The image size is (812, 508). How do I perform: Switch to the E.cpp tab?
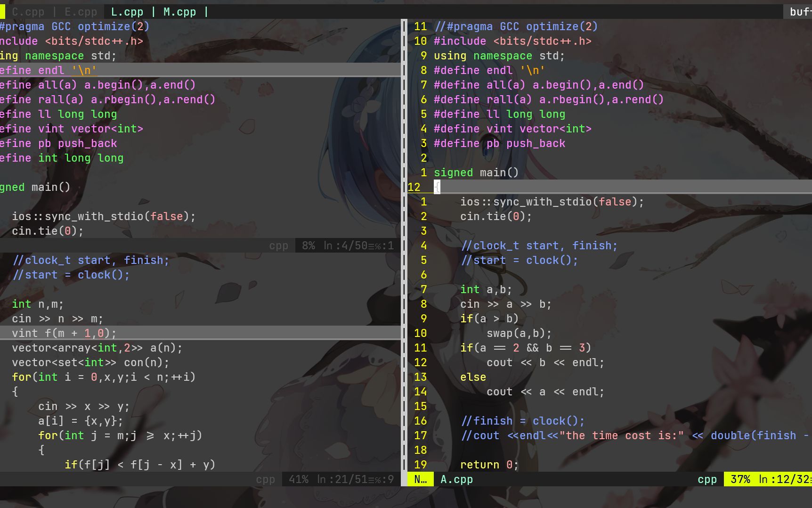point(80,11)
